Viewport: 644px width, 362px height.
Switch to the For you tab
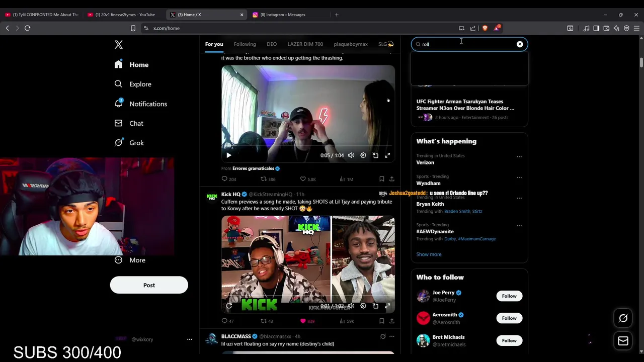(214, 44)
